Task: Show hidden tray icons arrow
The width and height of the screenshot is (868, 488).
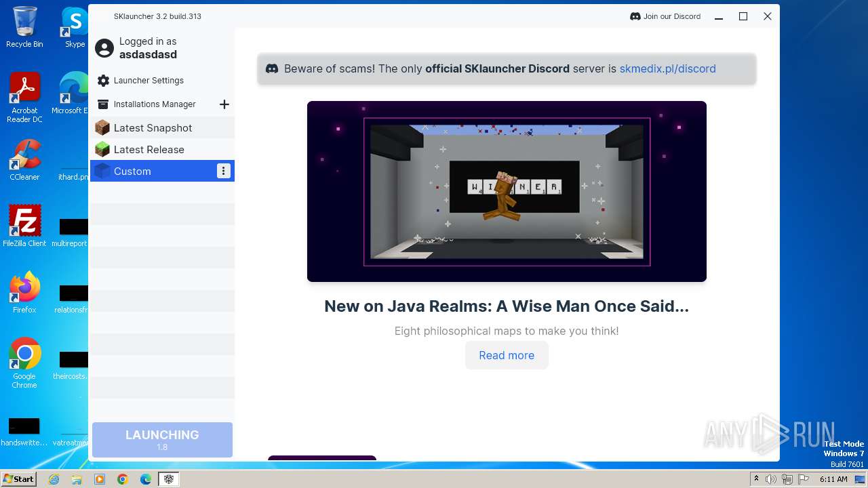Action: point(756,479)
